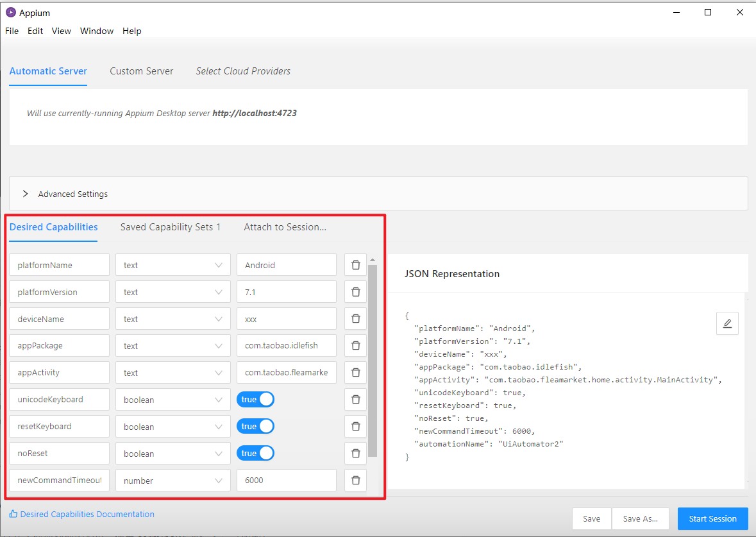The height and width of the screenshot is (537, 756).
Task: Click the thumbs-up documentation icon
Action: [x=13, y=514]
